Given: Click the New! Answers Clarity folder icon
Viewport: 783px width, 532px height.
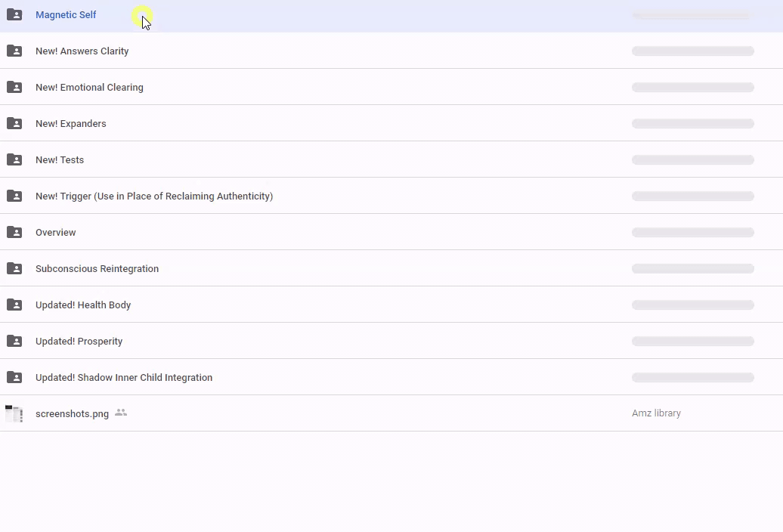Looking at the screenshot, I should [14, 51].
